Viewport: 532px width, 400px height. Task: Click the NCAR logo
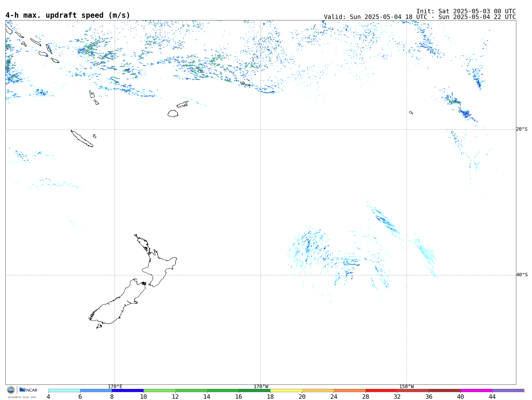pyautogui.click(x=28, y=390)
